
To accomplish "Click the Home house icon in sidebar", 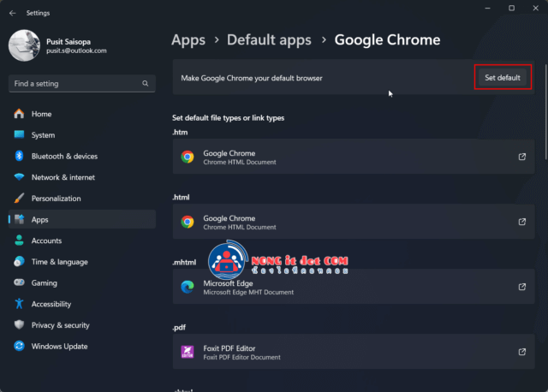I will point(19,114).
